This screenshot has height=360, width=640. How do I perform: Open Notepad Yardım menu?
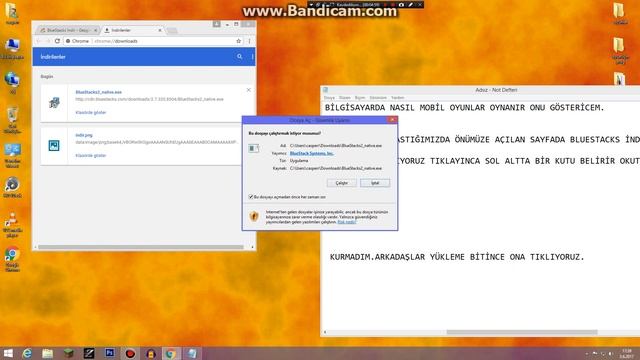point(397,98)
